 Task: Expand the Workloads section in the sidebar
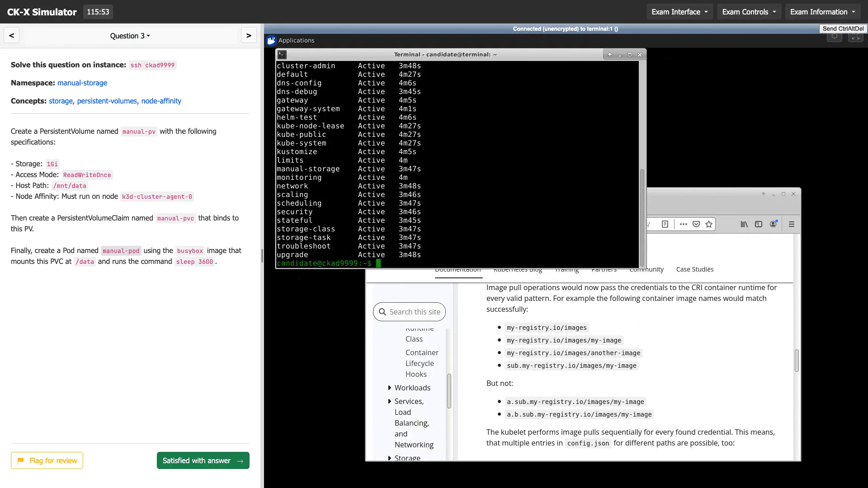[x=411, y=388]
